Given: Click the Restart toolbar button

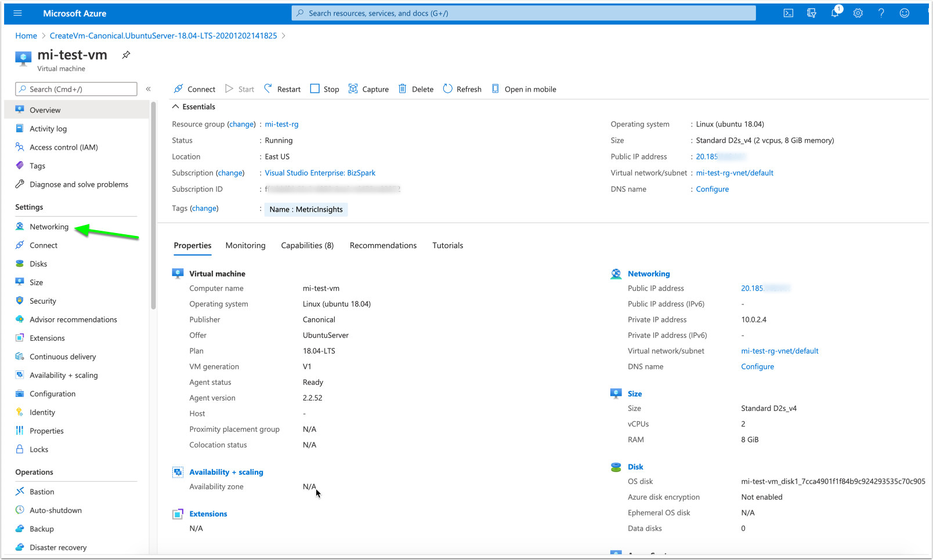Looking at the screenshot, I should (x=283, y=89).
